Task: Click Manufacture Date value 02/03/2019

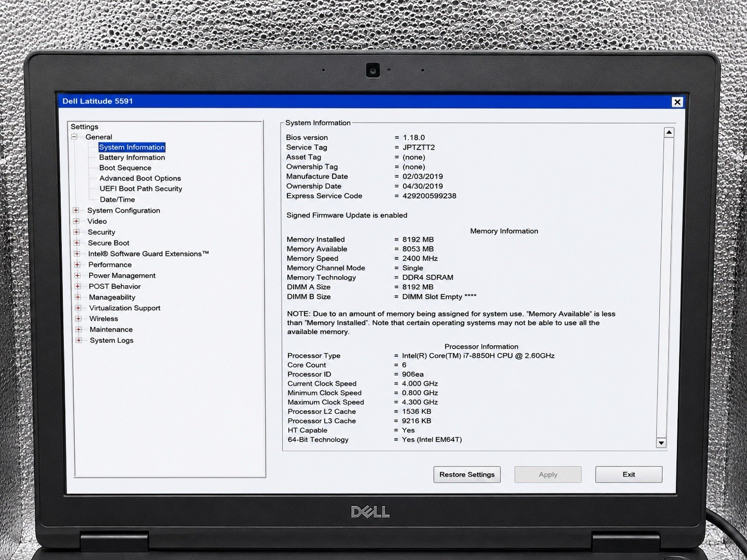Action: point(423,176)
